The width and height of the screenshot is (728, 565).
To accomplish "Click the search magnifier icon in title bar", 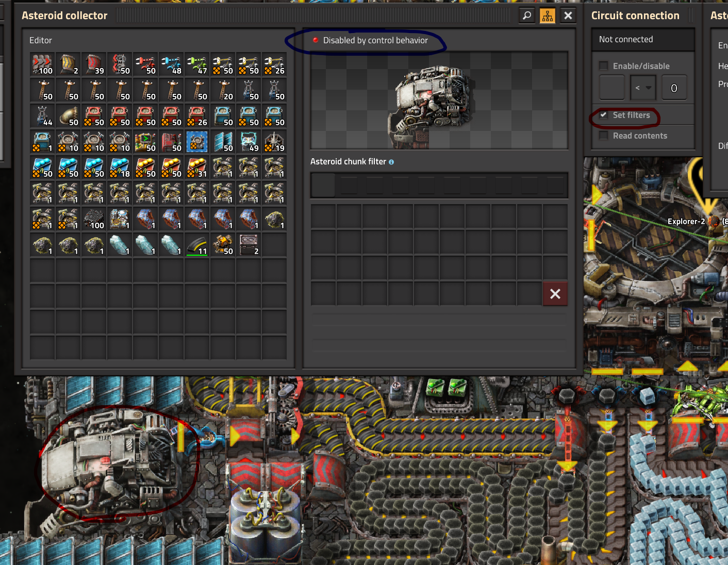I will (526, 15).
